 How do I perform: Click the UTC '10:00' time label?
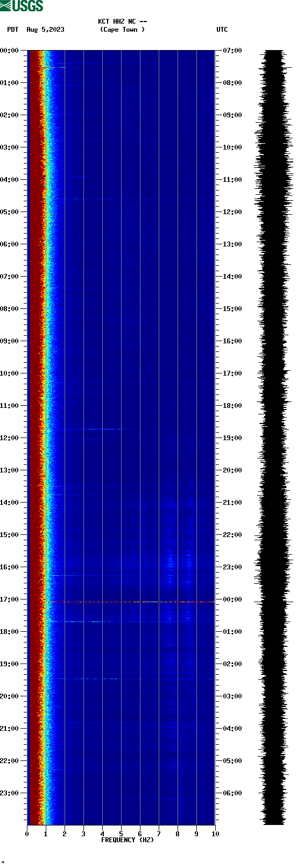(232, 147)
